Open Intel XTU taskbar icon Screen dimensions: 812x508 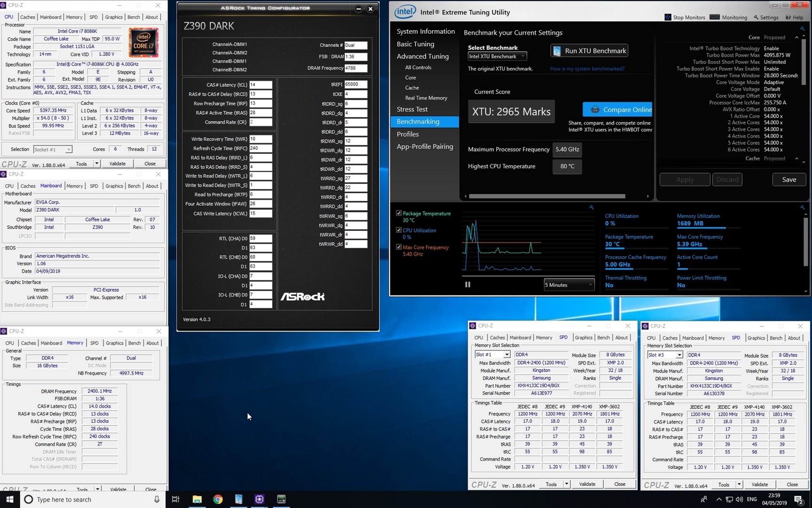(x=239, y=499)
